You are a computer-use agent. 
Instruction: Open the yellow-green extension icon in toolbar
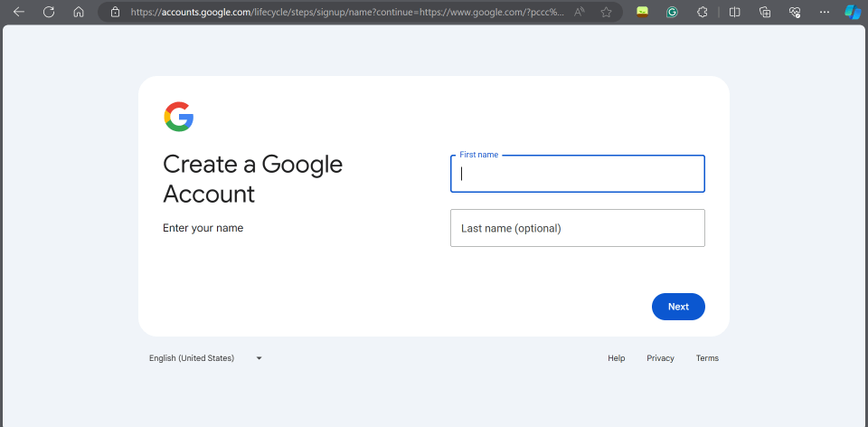[x=642, y=12]
